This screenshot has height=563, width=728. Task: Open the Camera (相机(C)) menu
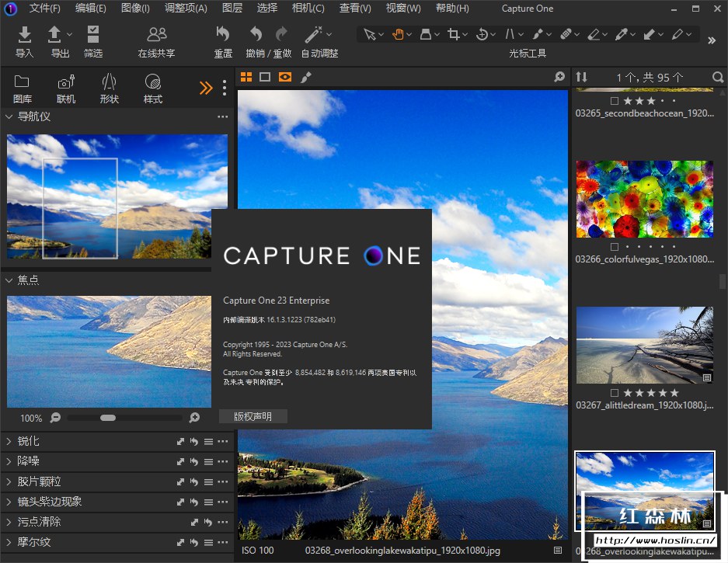click(x=308, y=9)
